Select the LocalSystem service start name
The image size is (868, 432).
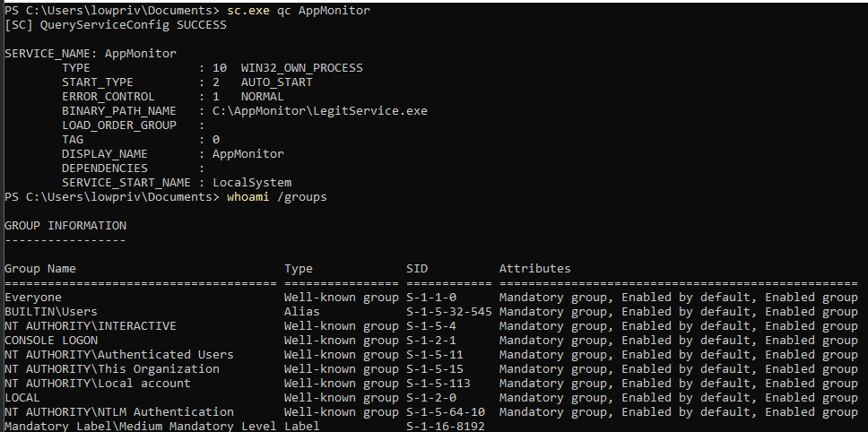click(252, 183)
